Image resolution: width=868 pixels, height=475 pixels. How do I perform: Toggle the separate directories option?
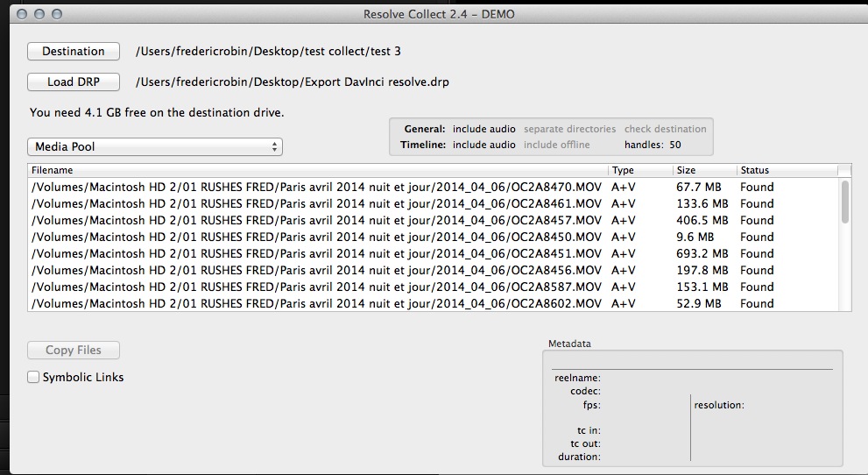pyautogui.click(x=569, y=130)
